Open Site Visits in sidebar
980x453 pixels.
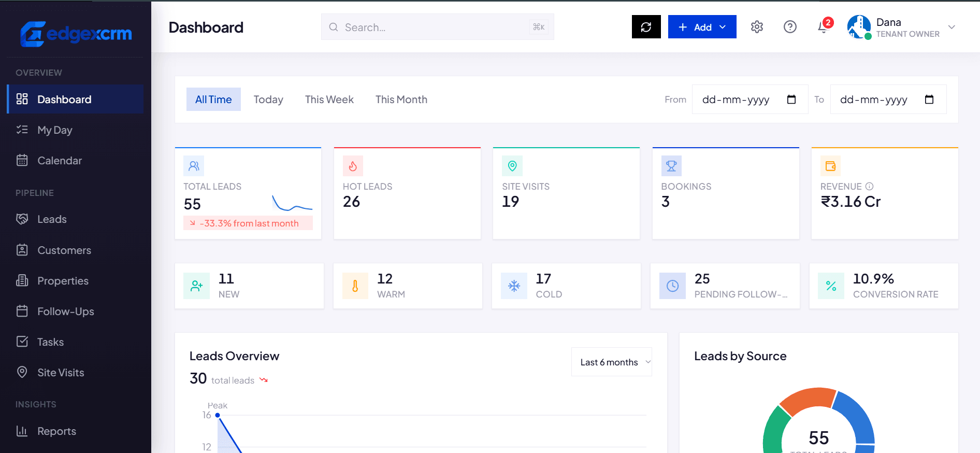coord(75,372)
